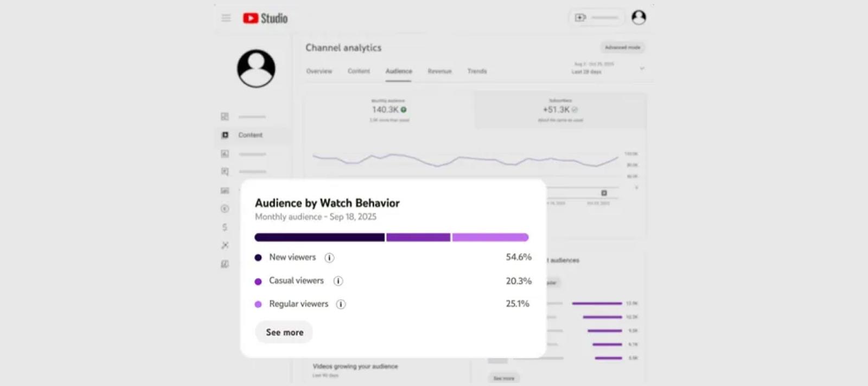Screen dimensions: 868x386
Task: Click Monthly audience - Sep 18, 2025 subtitle
Action: (316, 217)
